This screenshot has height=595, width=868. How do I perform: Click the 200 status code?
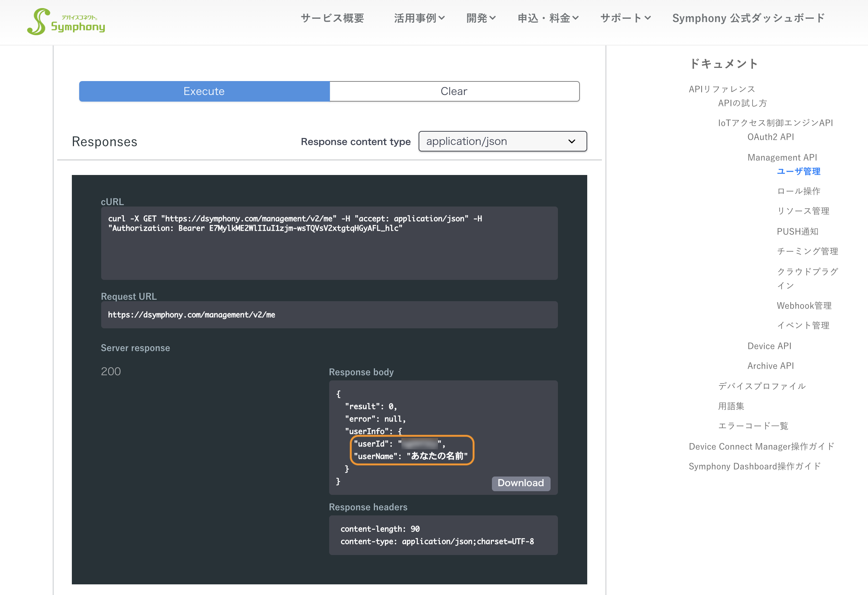click(x=111, y=371)
